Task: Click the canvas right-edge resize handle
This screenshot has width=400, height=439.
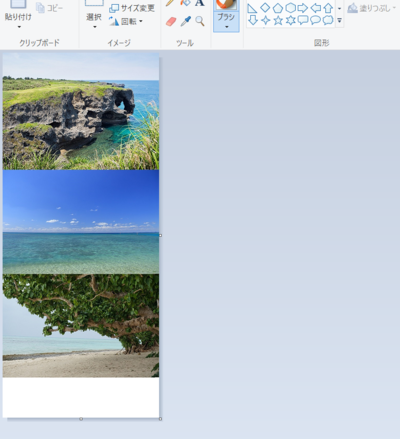Action: [161, 235]
